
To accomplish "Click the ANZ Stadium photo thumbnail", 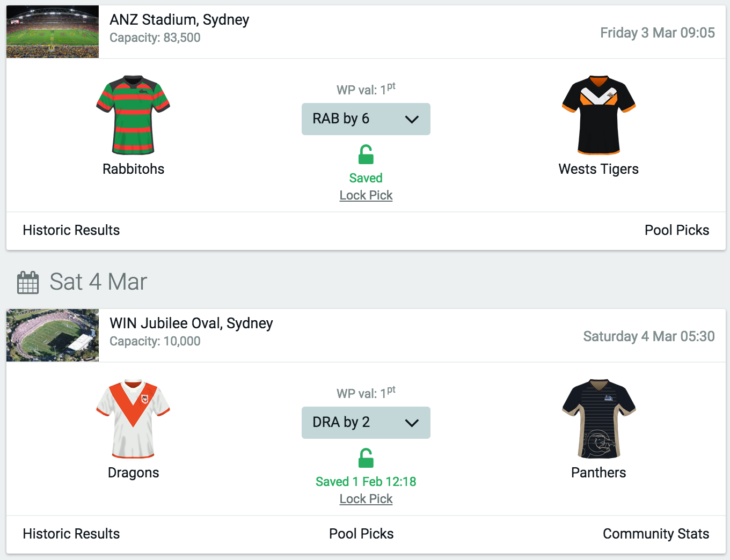I will click(52, 31).
